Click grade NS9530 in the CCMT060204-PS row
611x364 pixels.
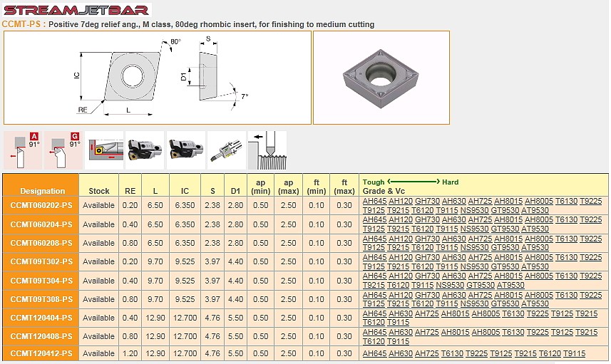pyautogui.click(x=474, y=229)
